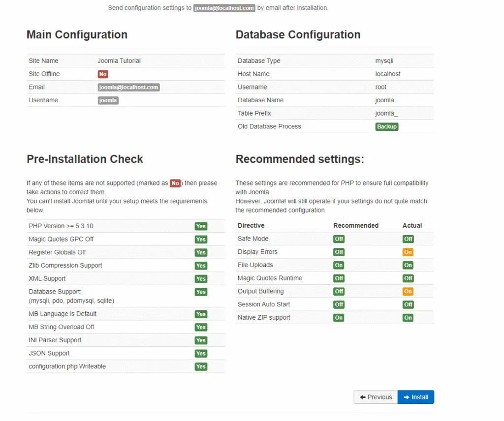Click Yes badge for JSON Support
Viewport: 504px width, 421px height.
(x=201, y=354)
